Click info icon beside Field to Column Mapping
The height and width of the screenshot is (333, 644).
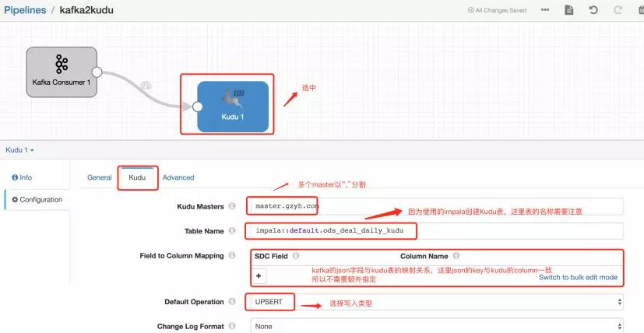pyautogui.click(x=232, y=255)
